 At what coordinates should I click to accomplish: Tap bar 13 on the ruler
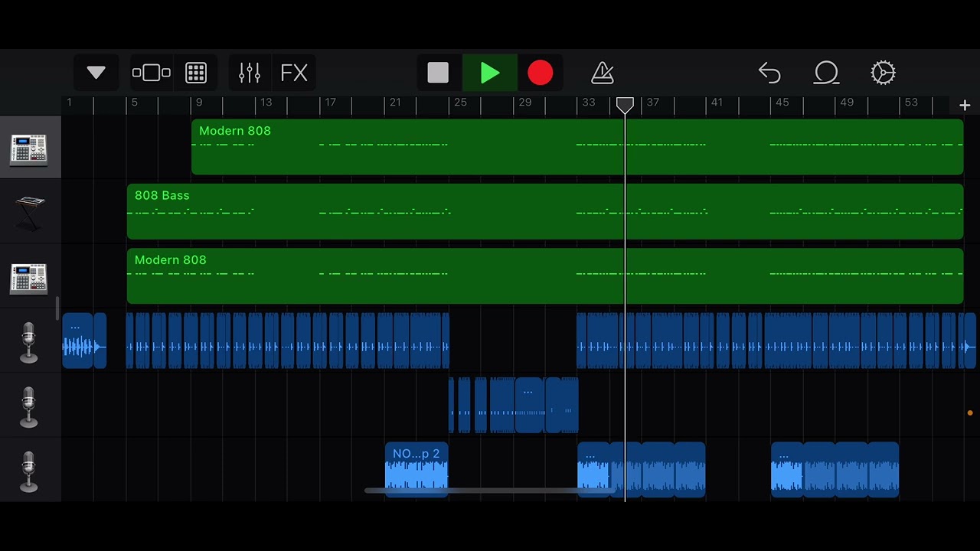coord(266,103)
